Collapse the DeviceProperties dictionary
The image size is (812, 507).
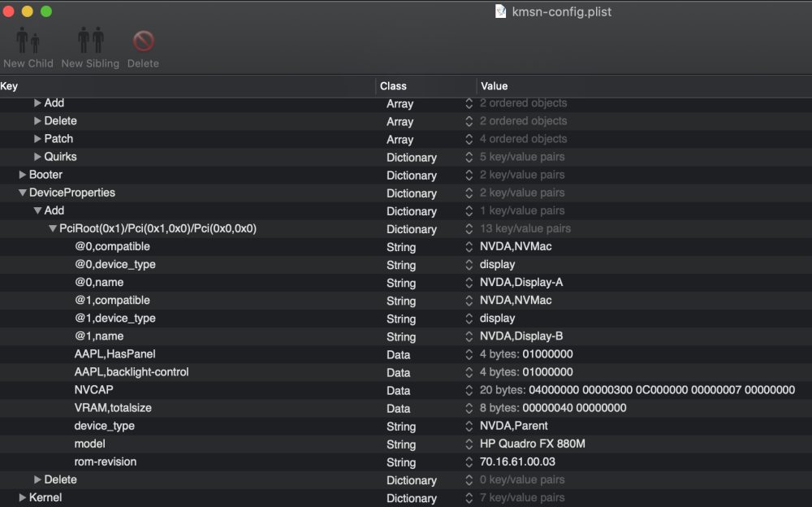(22, 193)
